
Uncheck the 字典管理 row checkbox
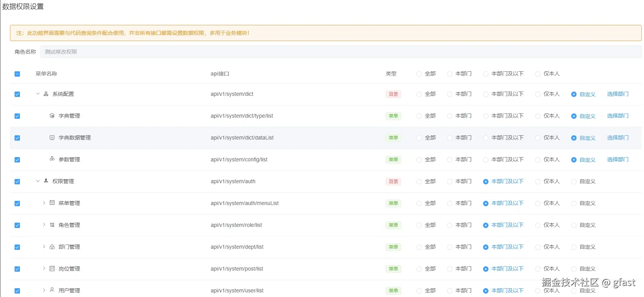(x=17, y=116)
